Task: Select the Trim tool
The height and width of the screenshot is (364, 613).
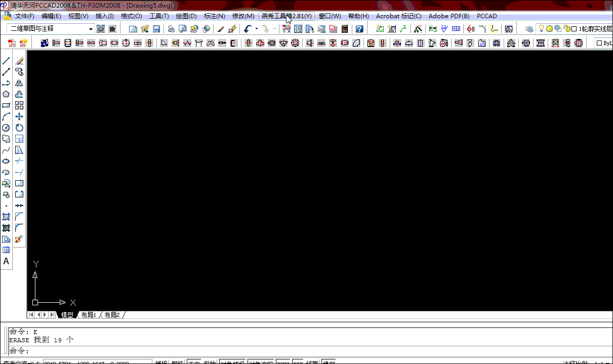Action: (19, 161)
